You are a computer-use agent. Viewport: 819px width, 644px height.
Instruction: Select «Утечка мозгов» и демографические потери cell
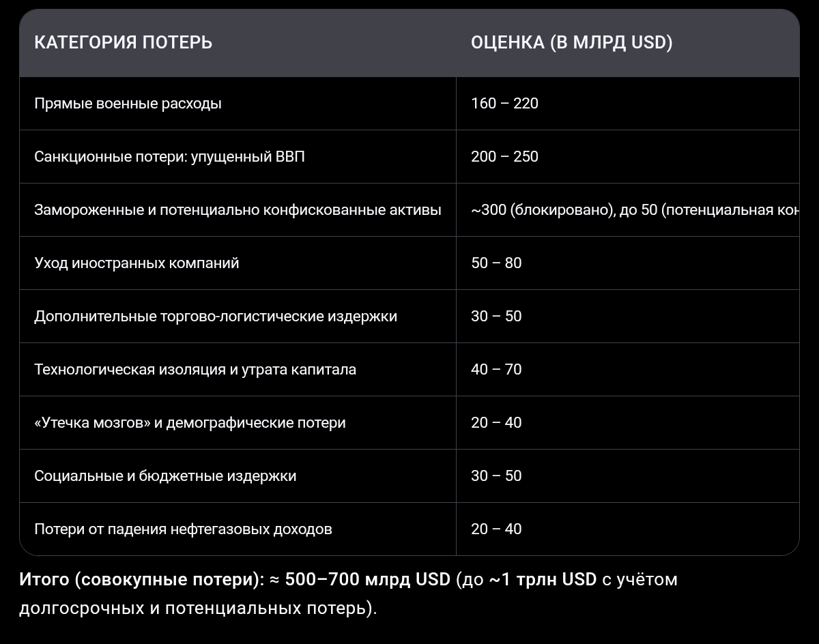190,423
